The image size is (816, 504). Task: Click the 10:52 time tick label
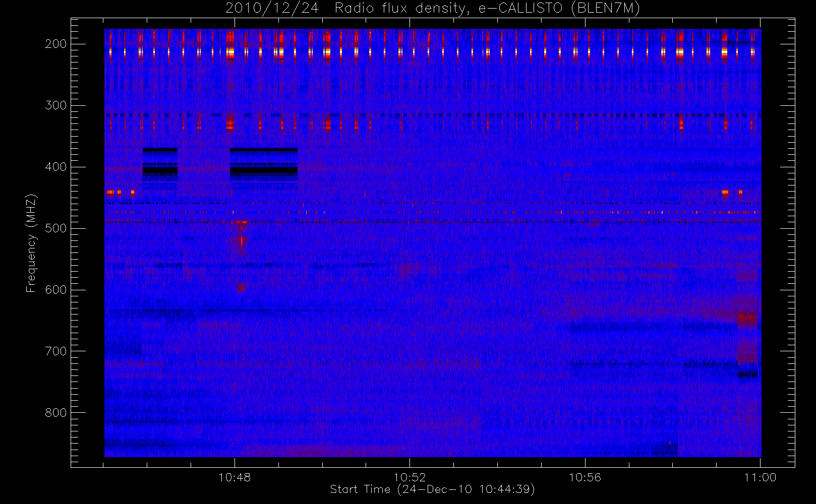tap(410, 477)
